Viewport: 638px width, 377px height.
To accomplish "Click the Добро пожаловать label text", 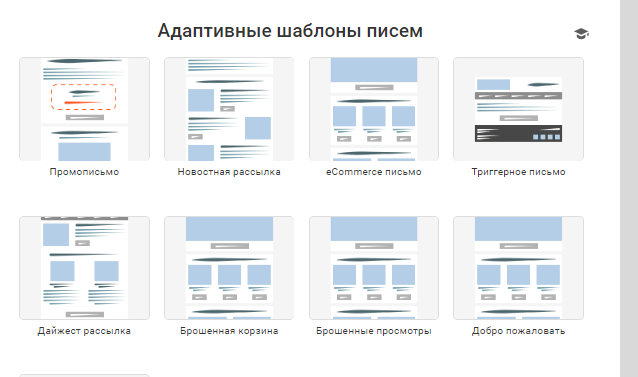I will coord(518,331).
